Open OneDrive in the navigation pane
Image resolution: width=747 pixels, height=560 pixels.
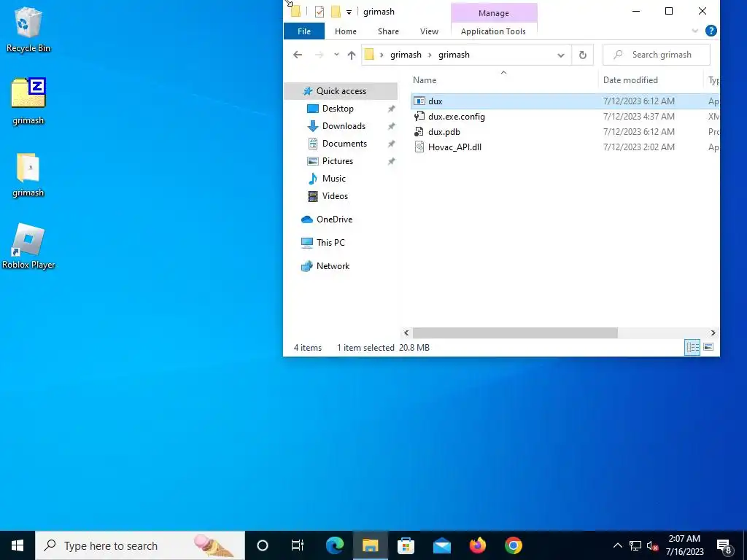334,219
